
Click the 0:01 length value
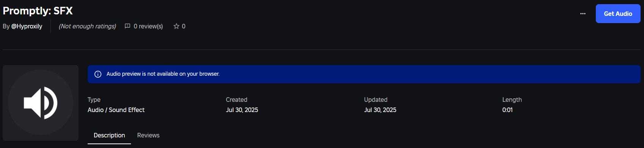[507, 110]
